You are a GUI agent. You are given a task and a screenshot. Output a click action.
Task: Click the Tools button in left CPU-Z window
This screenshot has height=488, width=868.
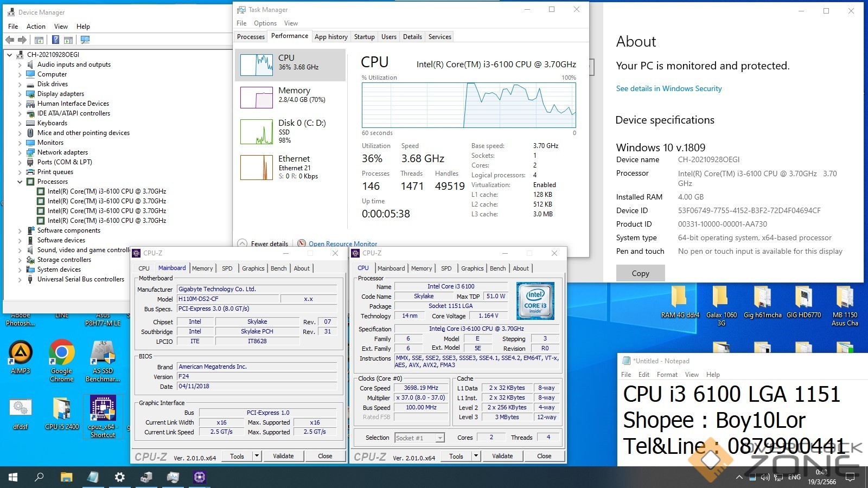237,456
